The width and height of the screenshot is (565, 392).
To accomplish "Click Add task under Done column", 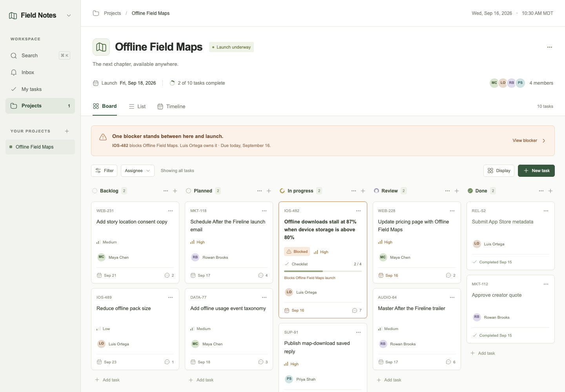I will pos(483,353).
